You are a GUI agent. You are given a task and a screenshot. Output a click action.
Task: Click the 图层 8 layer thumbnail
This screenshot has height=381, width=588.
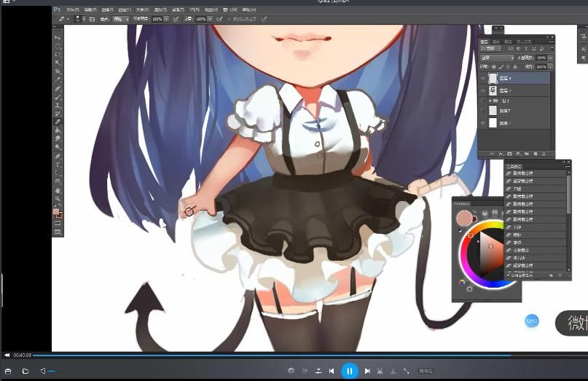coord(493,78)
